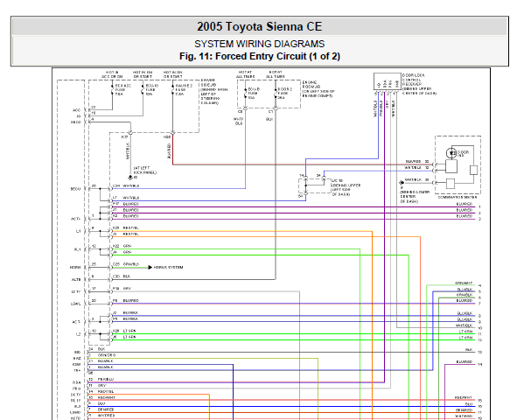Click the DOOR indicator lamp symbol in combination meter
The height and width of the screenshot is (420, 524).
(451, 153)
